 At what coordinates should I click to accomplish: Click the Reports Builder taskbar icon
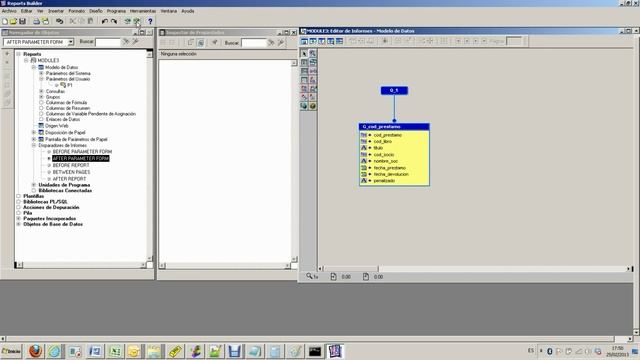pyautogui.click(x=335, y=351)
